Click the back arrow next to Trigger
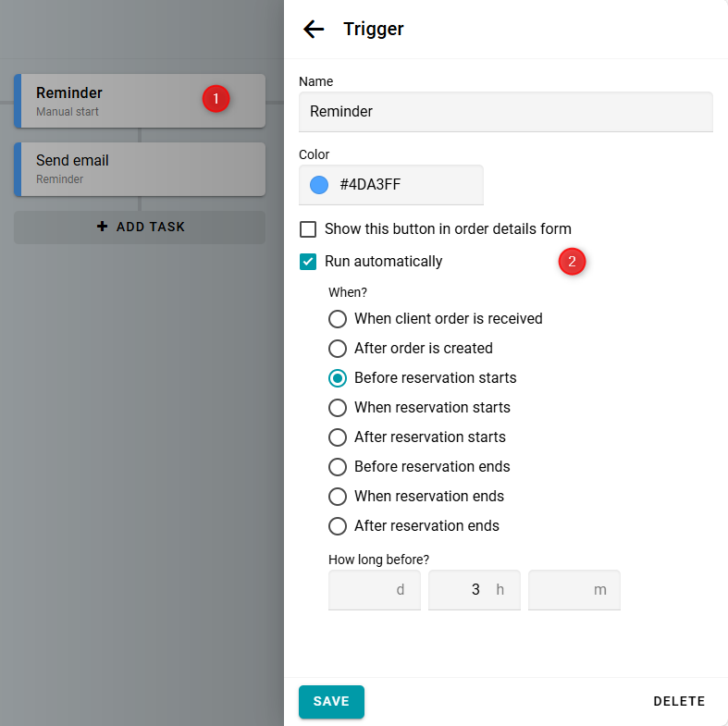The width and height of the screenshot is (728, 726). click(314, 29)
